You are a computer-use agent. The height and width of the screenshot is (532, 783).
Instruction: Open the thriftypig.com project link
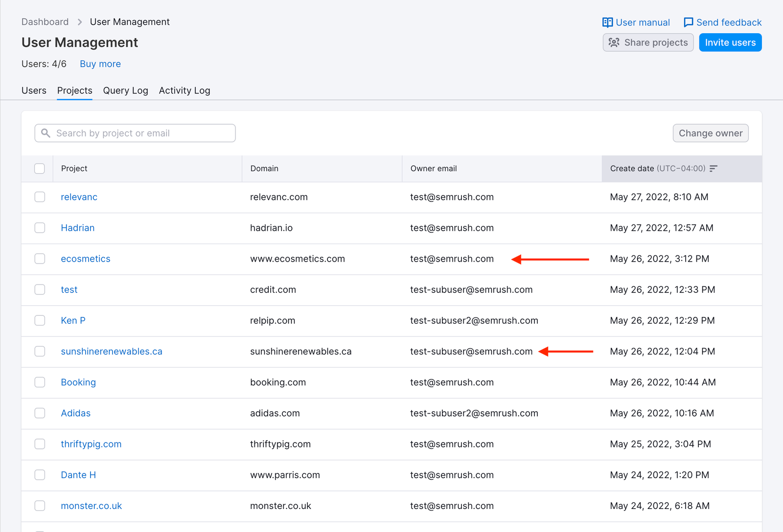91,444
